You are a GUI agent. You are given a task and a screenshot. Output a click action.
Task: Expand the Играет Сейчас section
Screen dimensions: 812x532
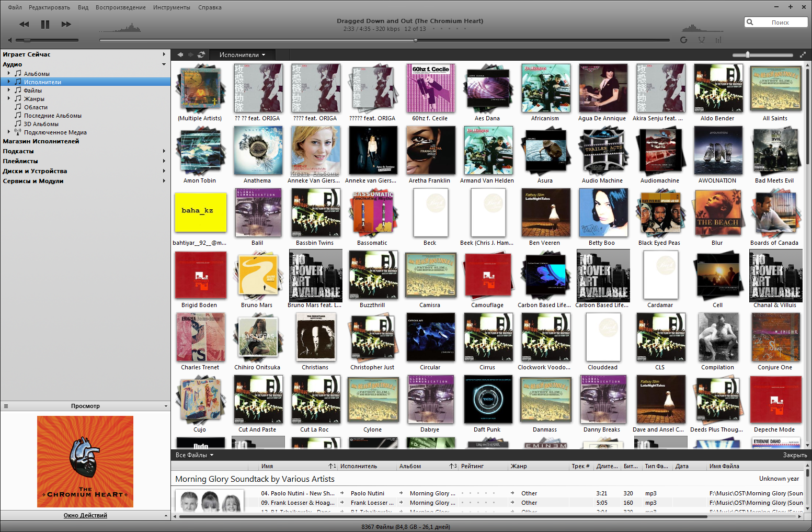(x=164, y=54)
